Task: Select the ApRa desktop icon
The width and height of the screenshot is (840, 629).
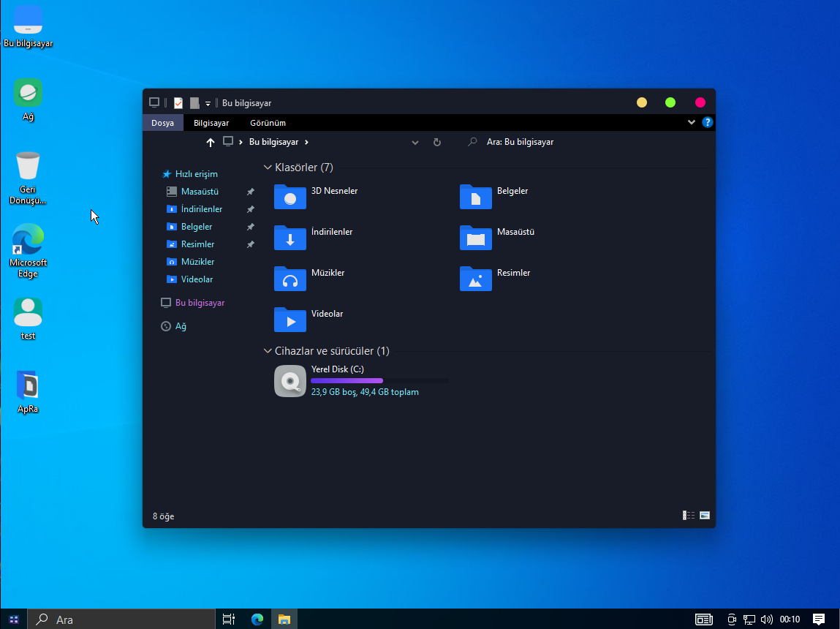Action: (x=28, y=392)
